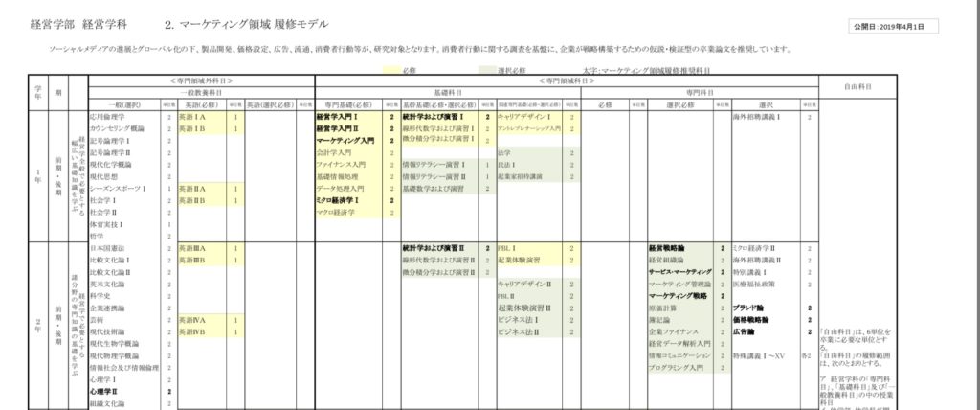Screen dimensions: 980x410
Task: Select ビジネス法Ⅰ cell
Action: point(518,320)
